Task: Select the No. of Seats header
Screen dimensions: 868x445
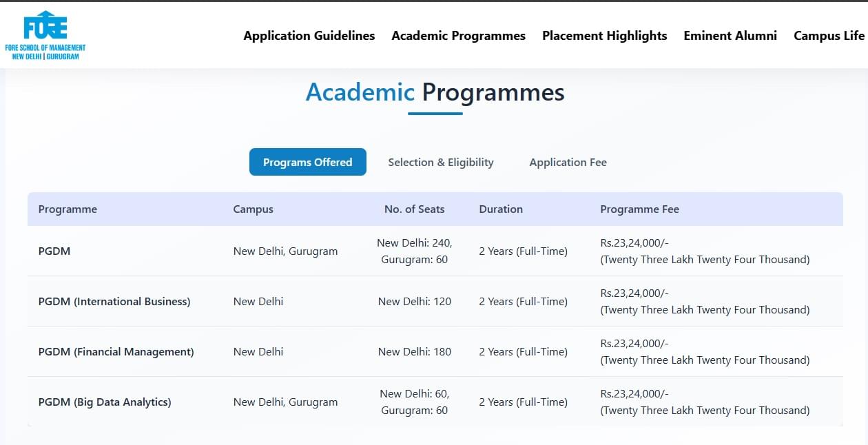Action: [x=415, y=209]
